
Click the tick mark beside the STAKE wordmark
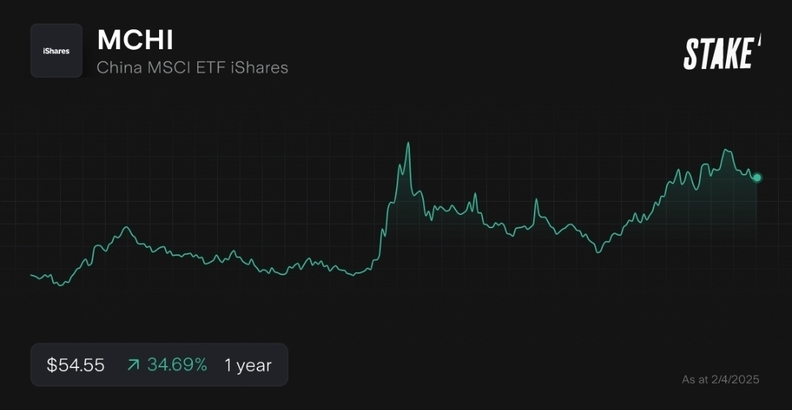pos(759,40)
